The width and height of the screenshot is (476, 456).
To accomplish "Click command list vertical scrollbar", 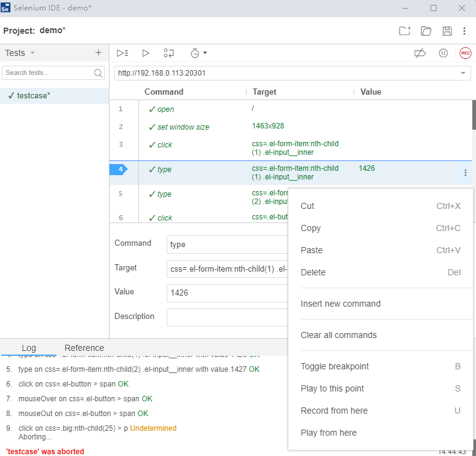I will (x=474, y=115).
